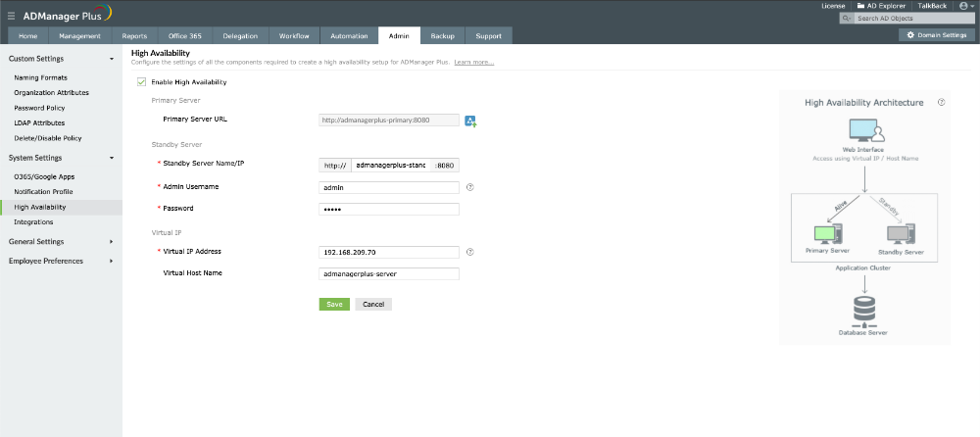Select the Admin tab
The height and width of the screenshot is (437, 980).
point(400,35)
